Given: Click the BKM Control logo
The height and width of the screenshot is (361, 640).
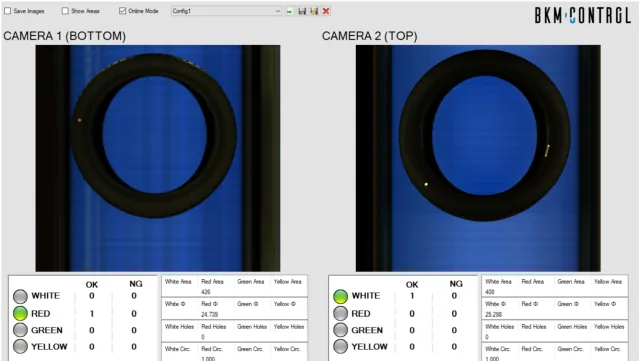Looking at the screenshot, I should click(582, 16).
